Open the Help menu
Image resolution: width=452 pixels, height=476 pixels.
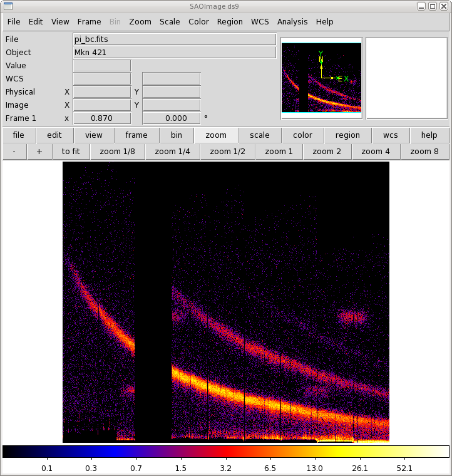pyautogui.click(x=324, y=22)
